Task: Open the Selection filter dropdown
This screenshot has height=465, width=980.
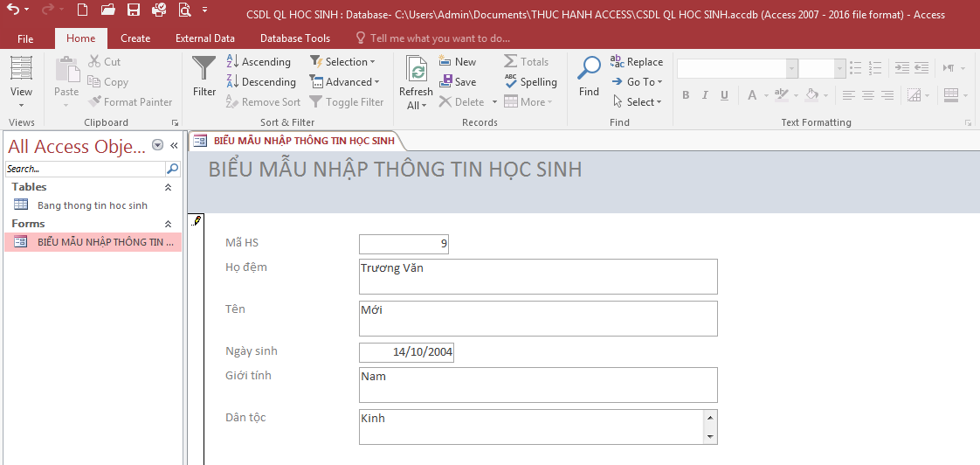Action: click(x=342, y=61)
